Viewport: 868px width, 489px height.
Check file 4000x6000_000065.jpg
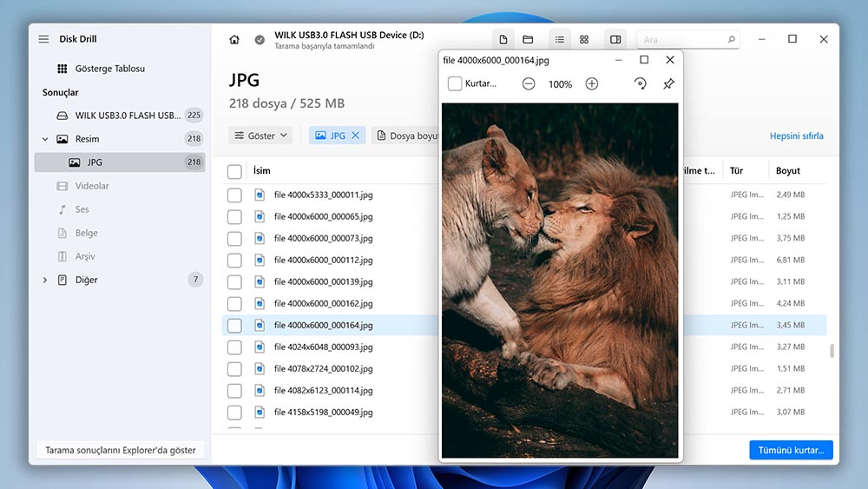click(234, 216)
